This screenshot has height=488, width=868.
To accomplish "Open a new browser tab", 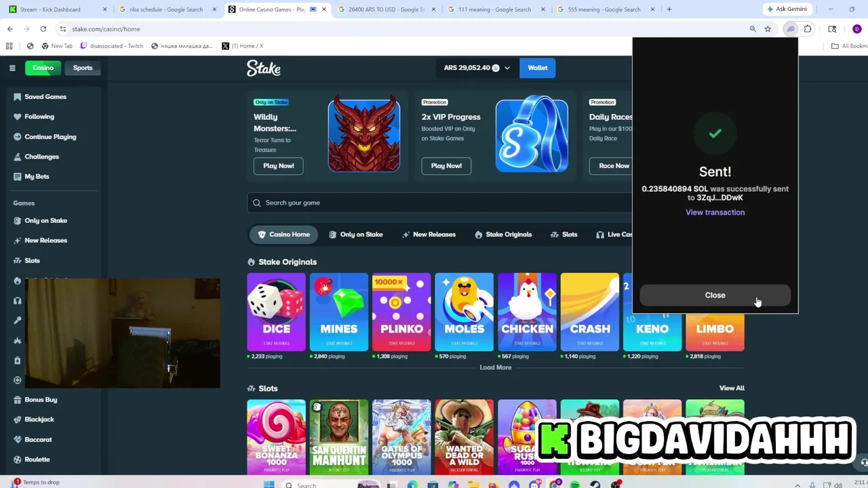I will [669, 9].
